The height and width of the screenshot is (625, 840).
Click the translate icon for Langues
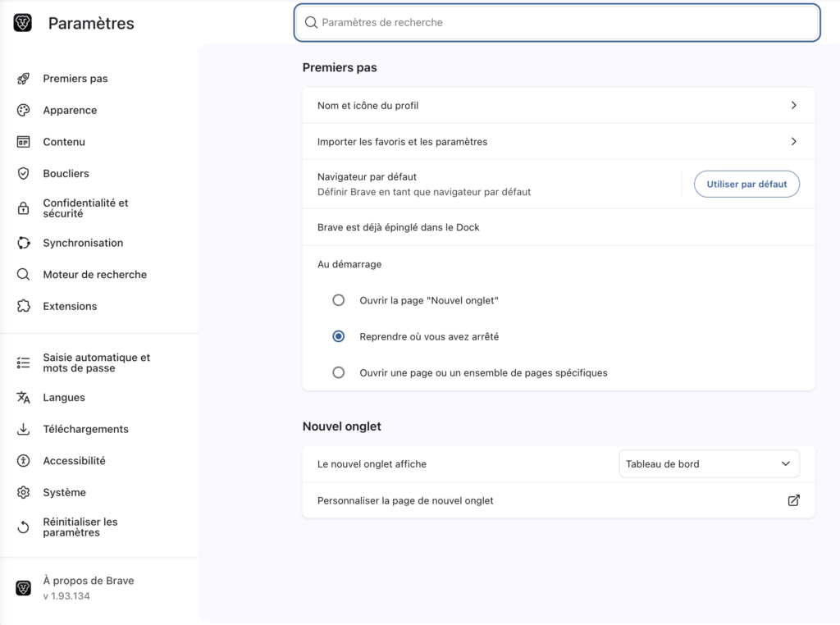(24, 397)
